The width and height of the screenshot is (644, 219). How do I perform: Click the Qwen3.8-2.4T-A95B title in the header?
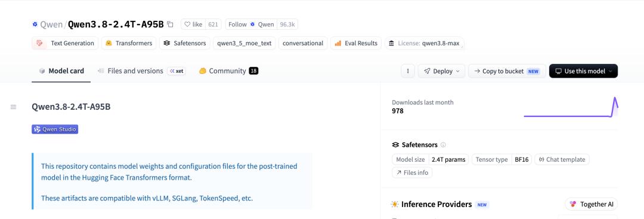coord(116,24)
